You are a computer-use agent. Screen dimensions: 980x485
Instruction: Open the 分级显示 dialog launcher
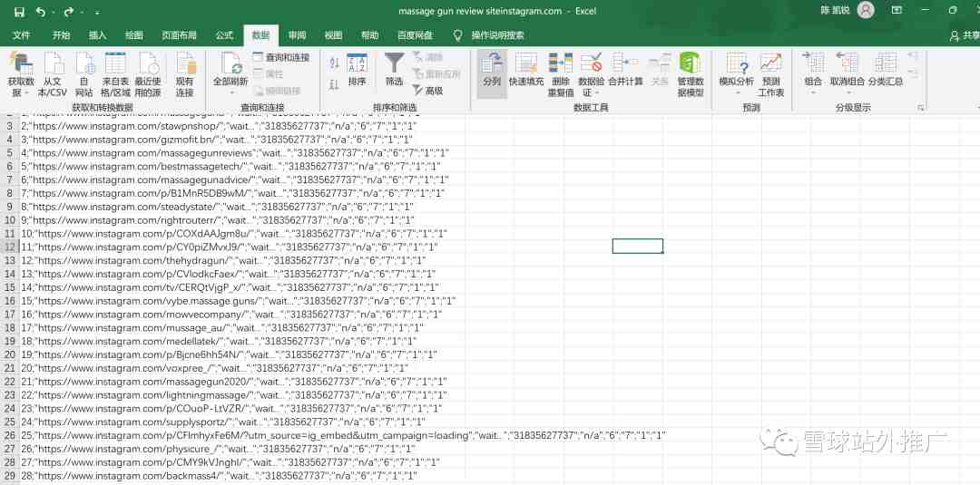921,108
